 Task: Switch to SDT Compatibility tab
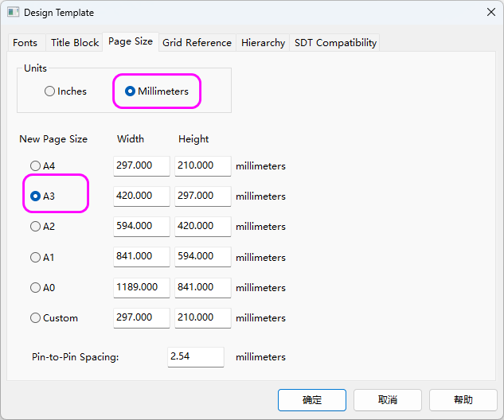[335, 43]
